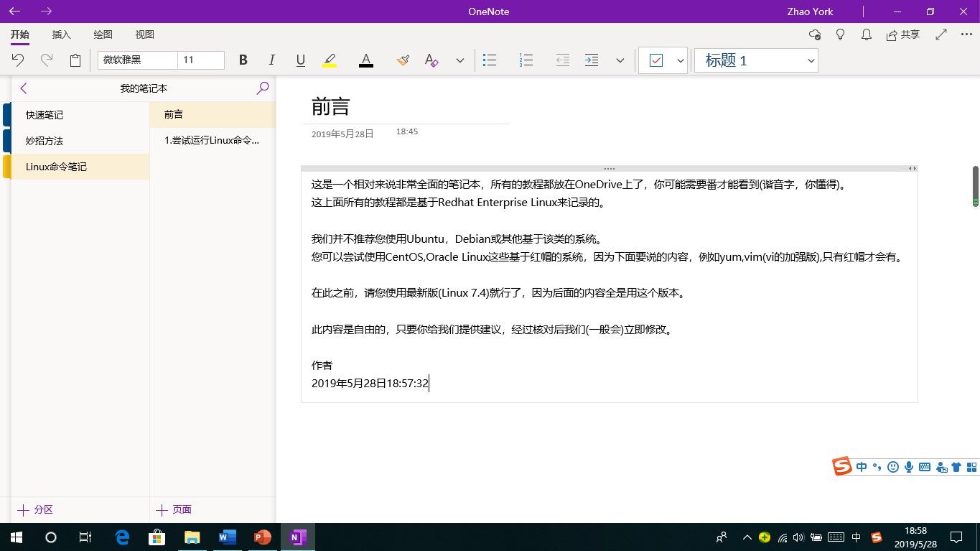Image resolution: width=980 pixels, height=551 pixels.
Task: Open the lightbulb tell-me help
Action: [x=841, y=34]
